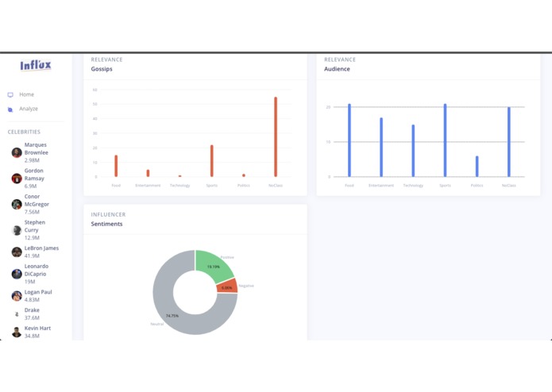Select LeBron James avatar
This screenshot has height=392, width=552.
(x=17, y=252)
